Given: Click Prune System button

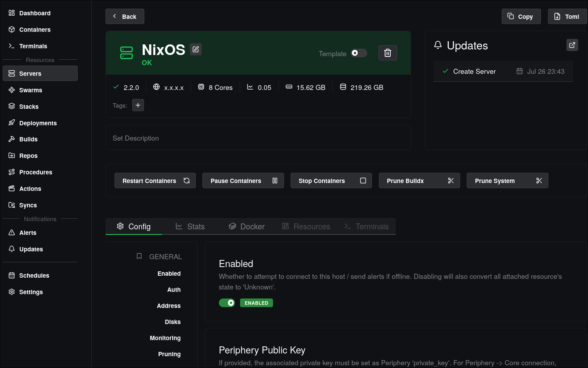Looking at the screenshot, I should (508, 181).
